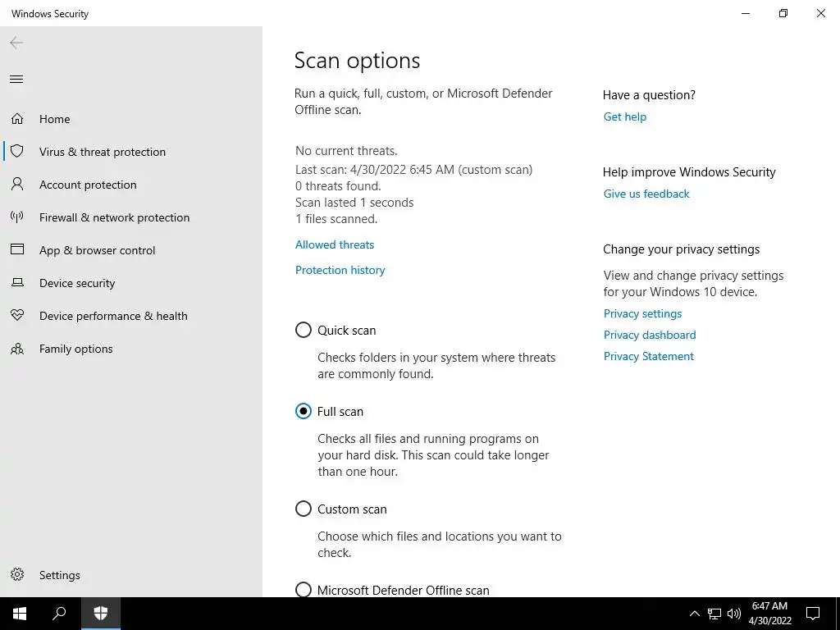
Task: Open Account protection page
Action: click(x=88, y=185)
